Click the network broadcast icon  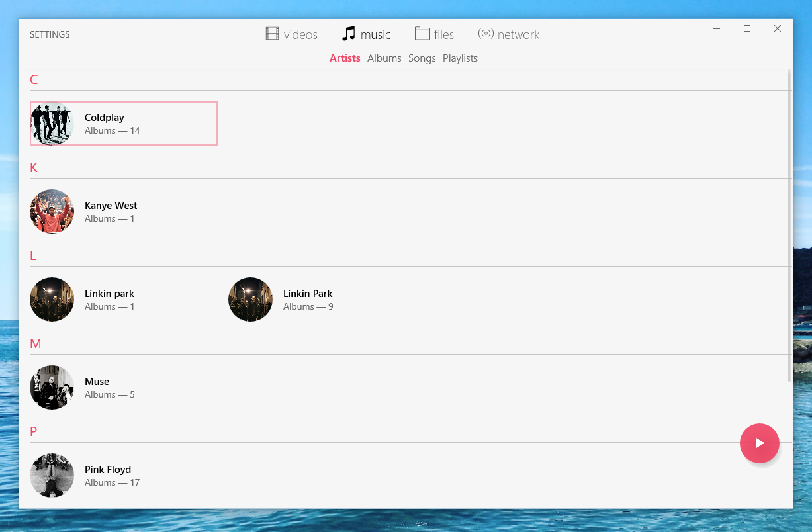tap(486, 34)
